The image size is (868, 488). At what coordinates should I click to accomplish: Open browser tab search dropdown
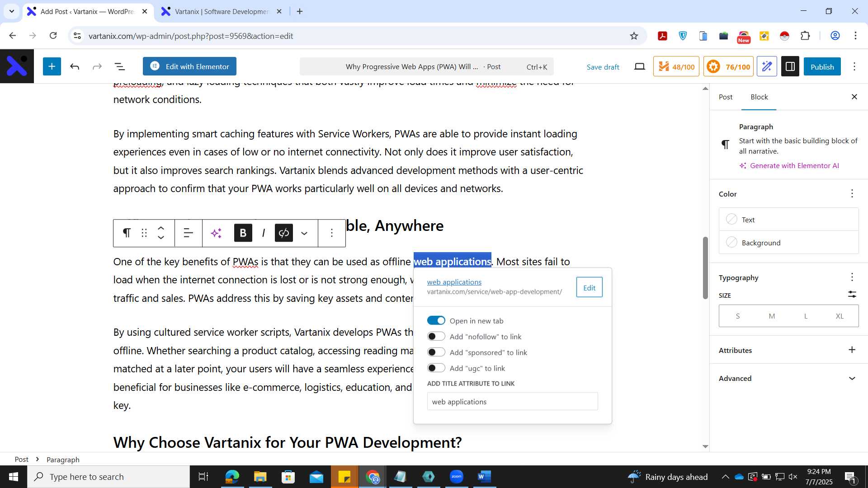tap(12, 11)
